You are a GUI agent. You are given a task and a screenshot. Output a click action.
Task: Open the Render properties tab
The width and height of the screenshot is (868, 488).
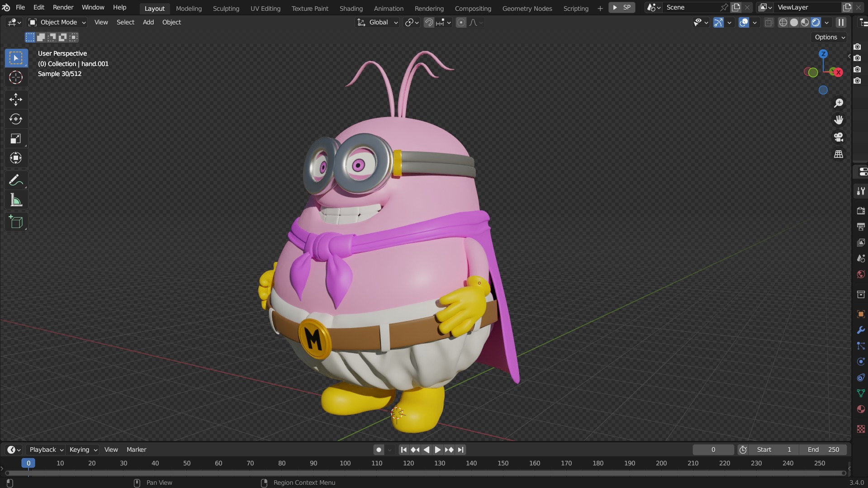point(861,211)
